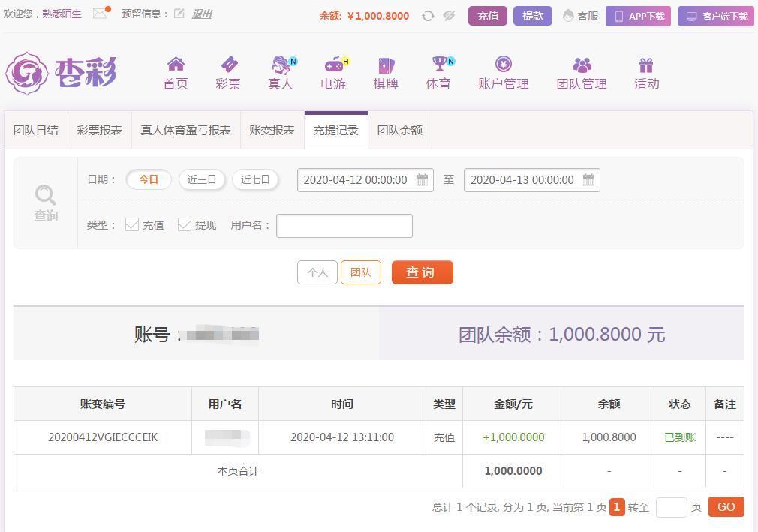Switch to the 账变报表 tab
758x532 pixels.
[x=272, y=130]
